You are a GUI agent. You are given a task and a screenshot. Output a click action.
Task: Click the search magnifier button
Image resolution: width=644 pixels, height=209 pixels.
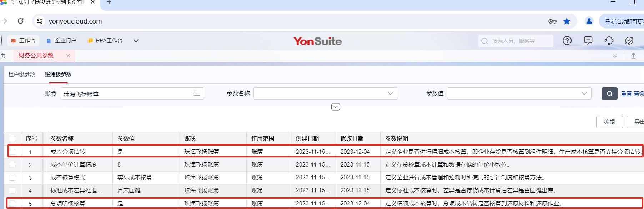609,93
